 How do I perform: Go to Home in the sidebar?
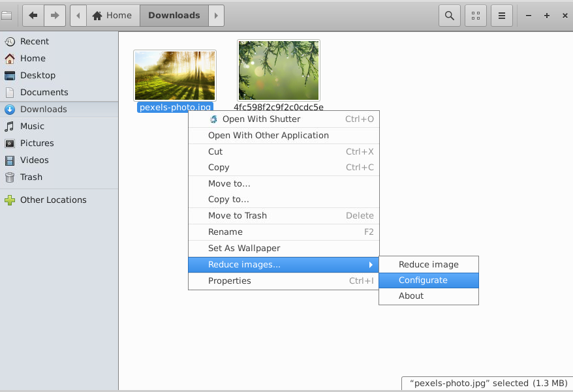(59, 59)
